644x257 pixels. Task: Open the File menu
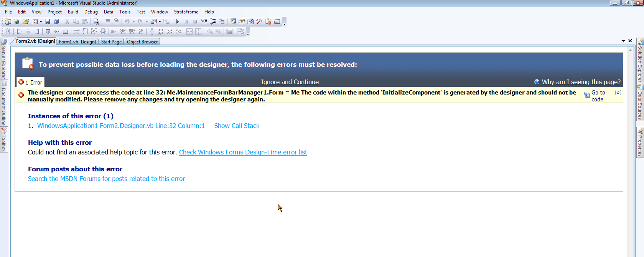pos(8,12)
